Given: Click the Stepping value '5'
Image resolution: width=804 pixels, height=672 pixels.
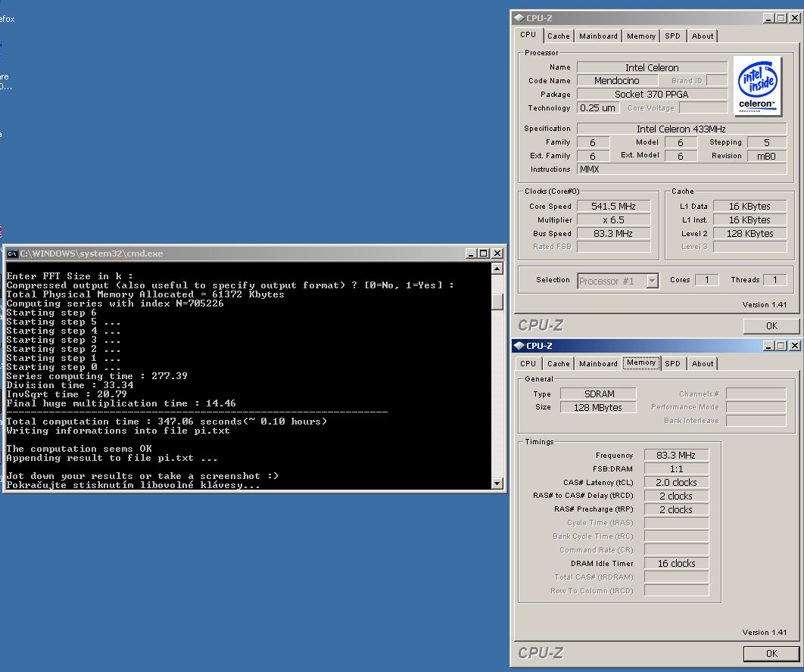Looking at the screenshot, I should [767, 142].
